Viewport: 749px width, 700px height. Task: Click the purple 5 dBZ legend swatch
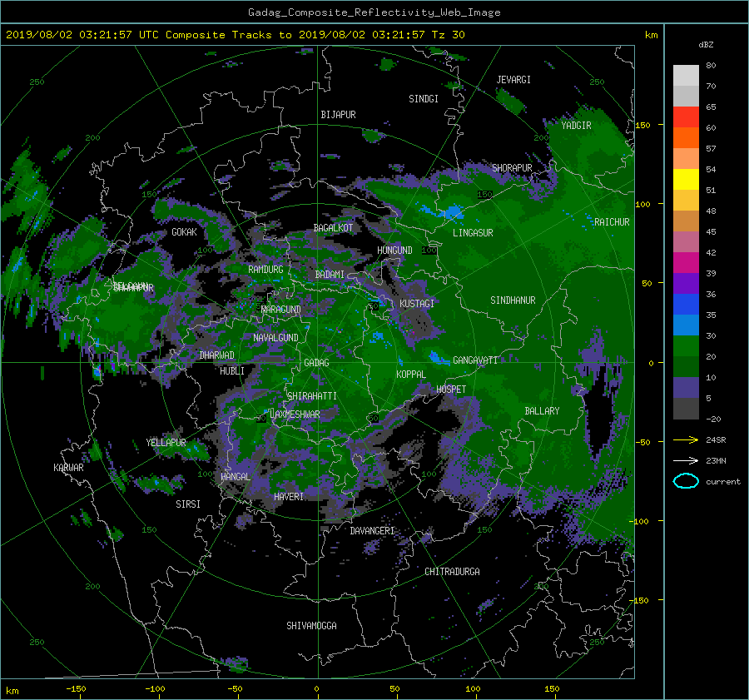tap(686, 388)
